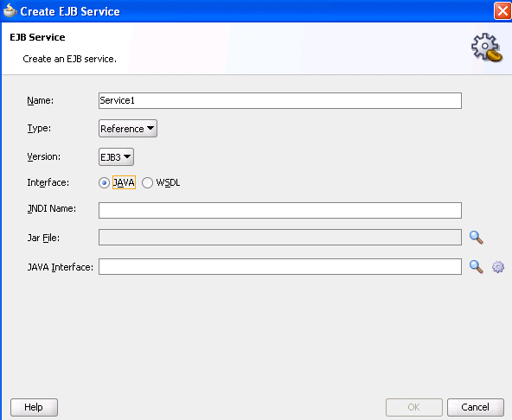Image resolution: width=512 pixels, height=420 pixels.
Task: Click the WSDL radio label text
Action: point(168,182)
